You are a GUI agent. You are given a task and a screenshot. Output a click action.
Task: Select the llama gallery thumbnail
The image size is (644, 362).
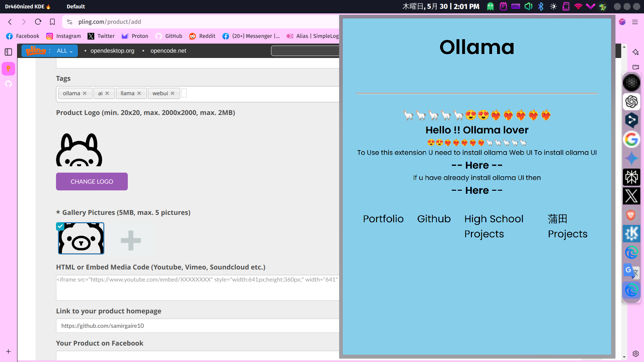[81, 238]
